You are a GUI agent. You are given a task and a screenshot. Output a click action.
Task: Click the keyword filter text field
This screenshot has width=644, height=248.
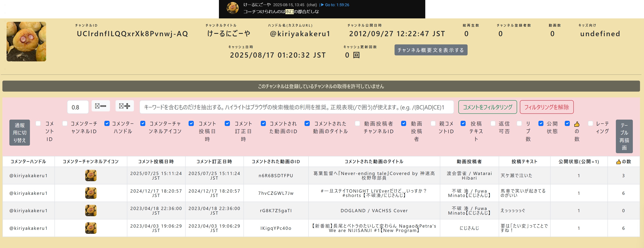pos(297,107)
